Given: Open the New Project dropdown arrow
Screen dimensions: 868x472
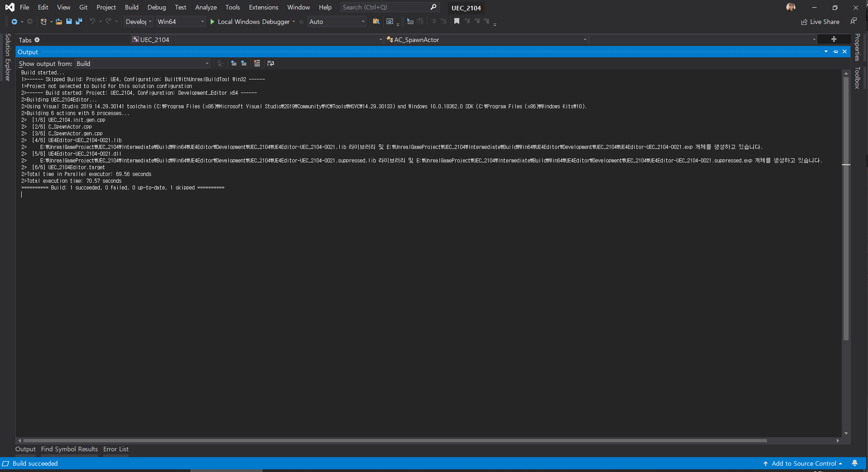Looking at the screenshot, I should click(51, 22).
